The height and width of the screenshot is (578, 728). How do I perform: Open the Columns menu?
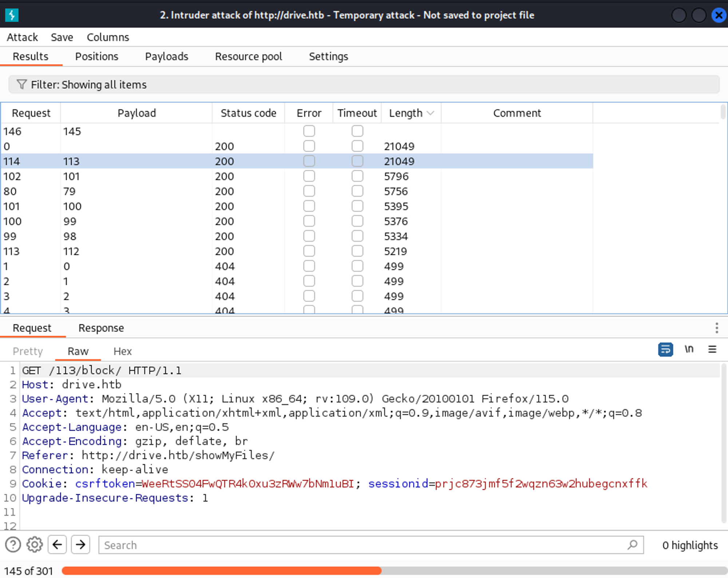(108, 37)
